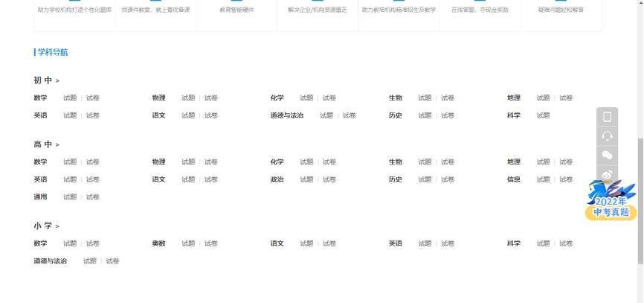The height and width of the screenshot is (303, 644).
Task: Open 试题 for 初中 数学
Action: (70, 98)
